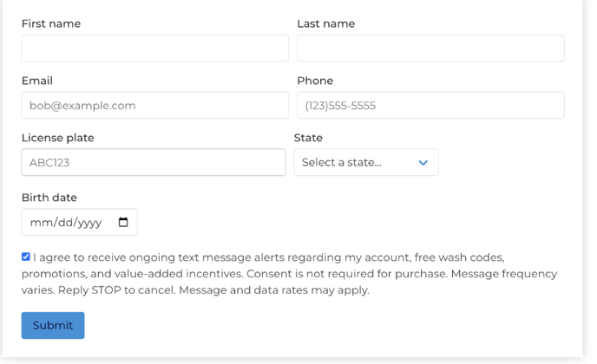
Task: Click the blue chevron in State dropdown
Action: pyautogui.click(x=423, y=163)
